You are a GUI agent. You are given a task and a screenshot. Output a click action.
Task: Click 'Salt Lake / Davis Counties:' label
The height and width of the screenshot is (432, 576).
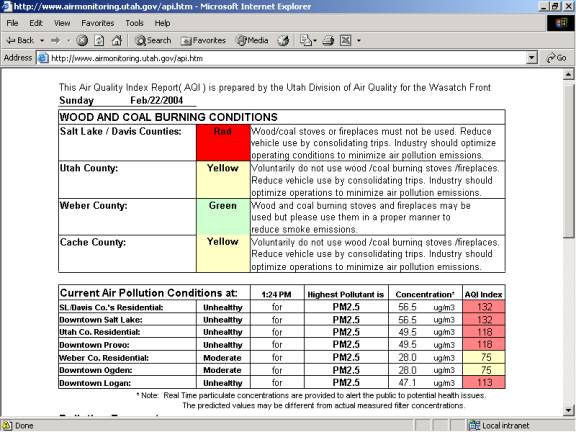click(x=120, y=132)
